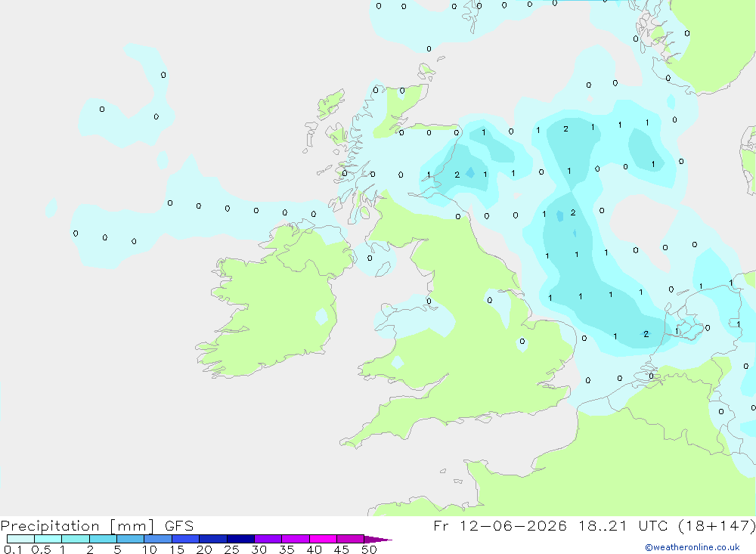Image resolution: width=756 pixels, height=554 pixels.
Task: Click the '20' legend scale label
Action: point(204,549)
